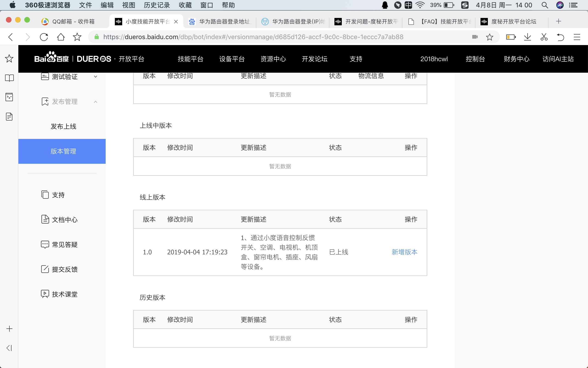Expand the 测试验证 section chevron
588x368 pixels.
click(96, 77)
